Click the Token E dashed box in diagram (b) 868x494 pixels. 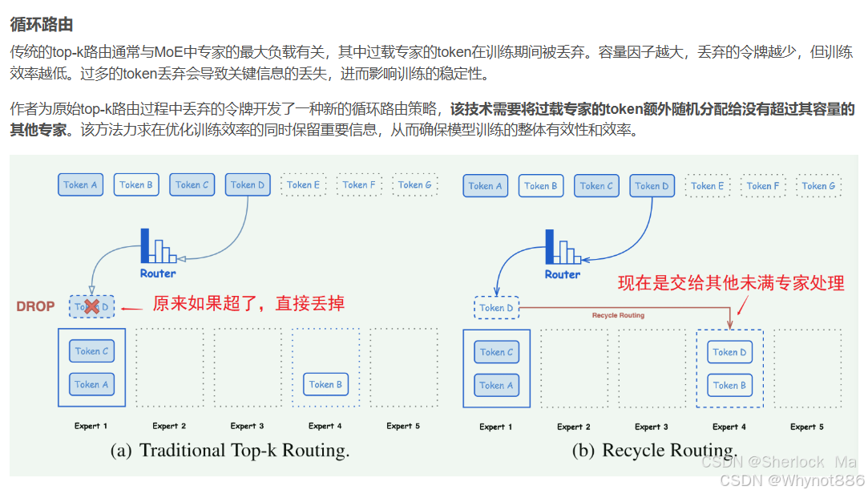click(x=708, y=185)
